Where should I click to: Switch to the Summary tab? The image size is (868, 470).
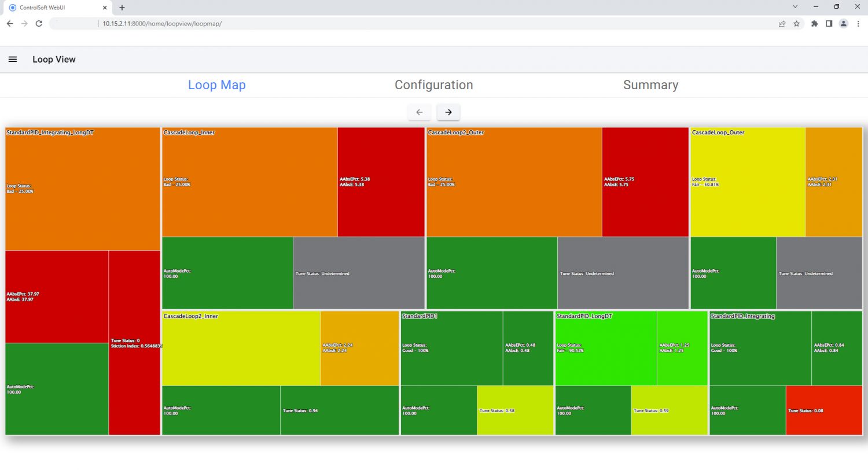pos(650,85)
